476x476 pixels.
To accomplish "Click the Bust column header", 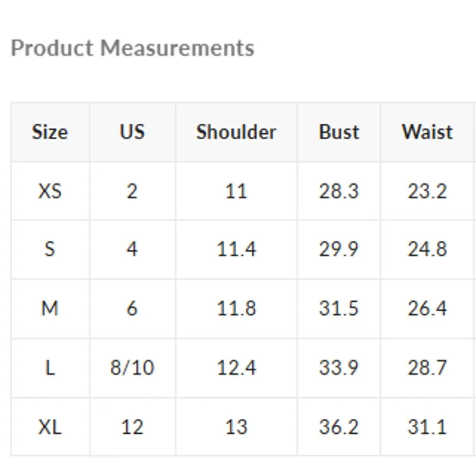I will [x=339, y=131].
